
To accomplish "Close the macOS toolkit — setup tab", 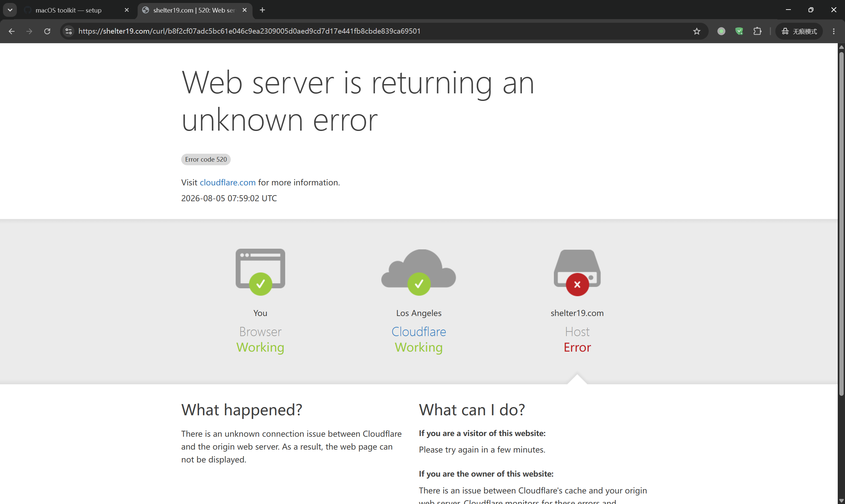I will (x=127, y=10).
